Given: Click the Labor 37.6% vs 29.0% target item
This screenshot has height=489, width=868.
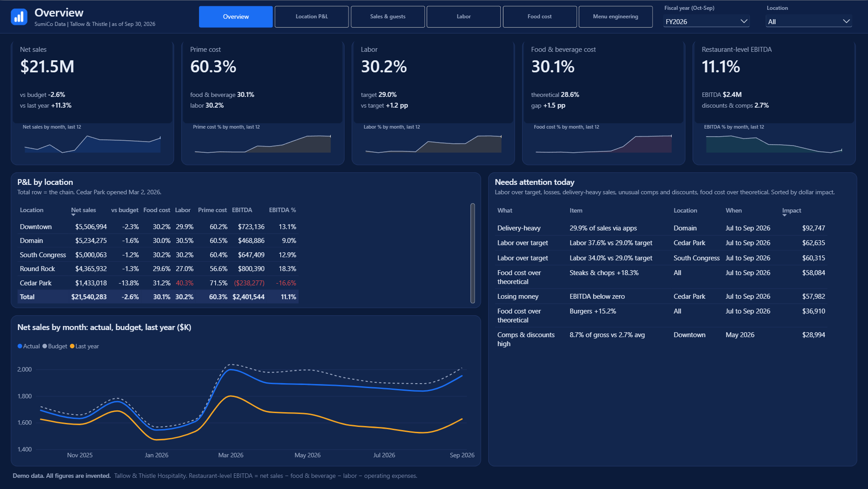Looking at the screenshot, I should coord(611,243).
